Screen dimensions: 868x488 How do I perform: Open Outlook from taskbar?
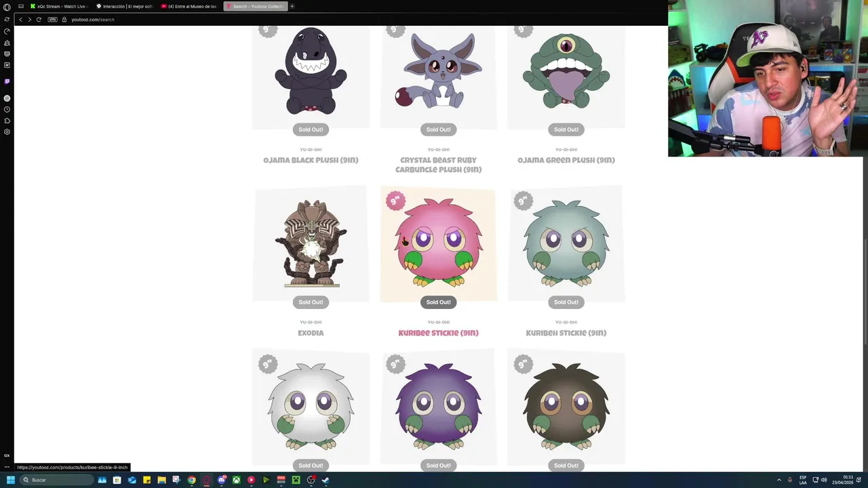coord(132,480)
